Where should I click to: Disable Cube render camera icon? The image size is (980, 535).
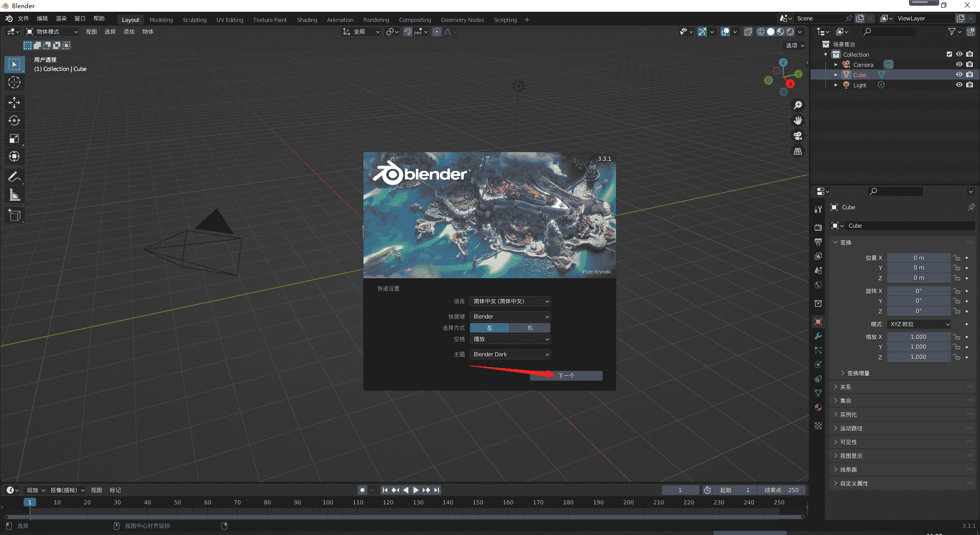pos(970,75)
